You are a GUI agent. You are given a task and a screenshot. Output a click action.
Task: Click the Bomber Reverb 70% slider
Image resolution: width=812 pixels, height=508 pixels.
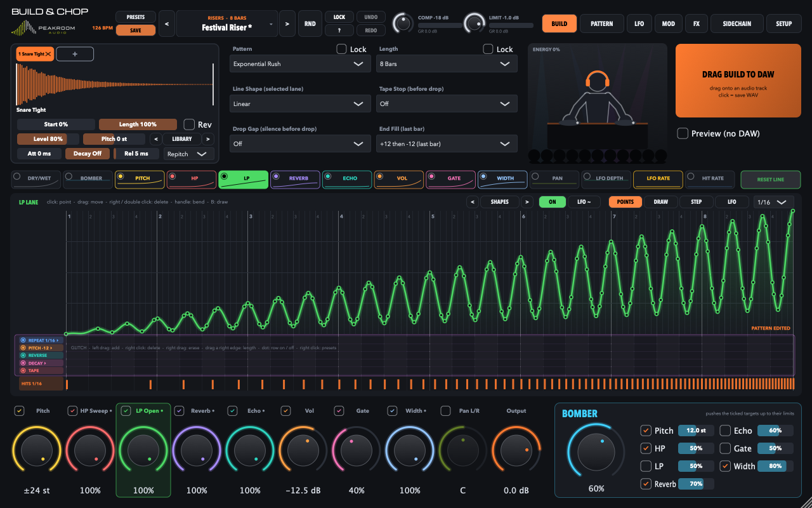696,484
